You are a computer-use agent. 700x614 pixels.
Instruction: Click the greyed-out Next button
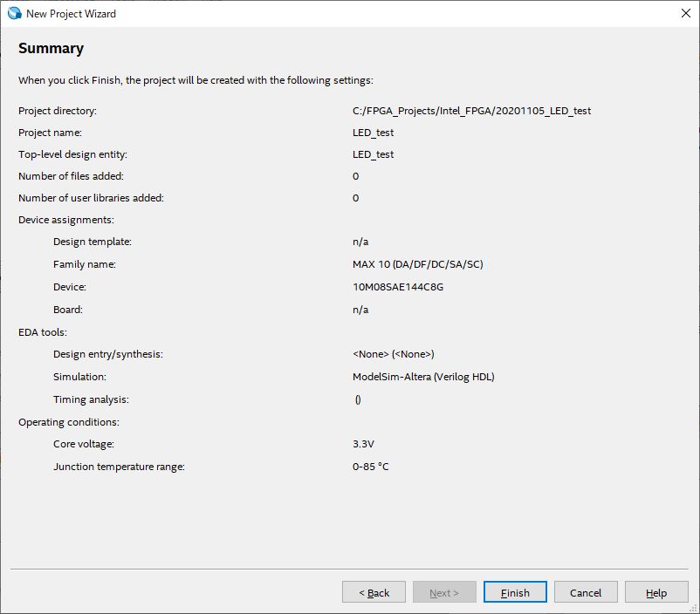[444, 592]
